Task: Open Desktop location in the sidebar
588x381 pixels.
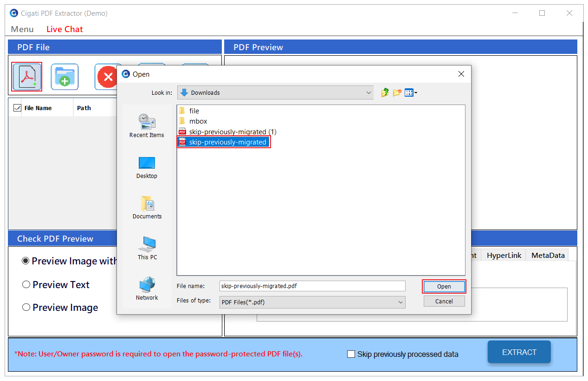Action: pyautogui.click(x=147, y=167)
